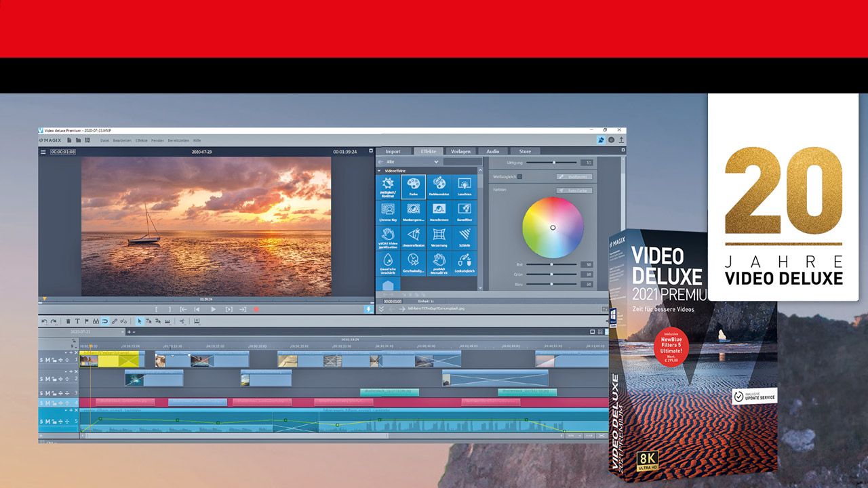
Task: Enable the Weißabgleich checkbox
Action: [520, 176]
